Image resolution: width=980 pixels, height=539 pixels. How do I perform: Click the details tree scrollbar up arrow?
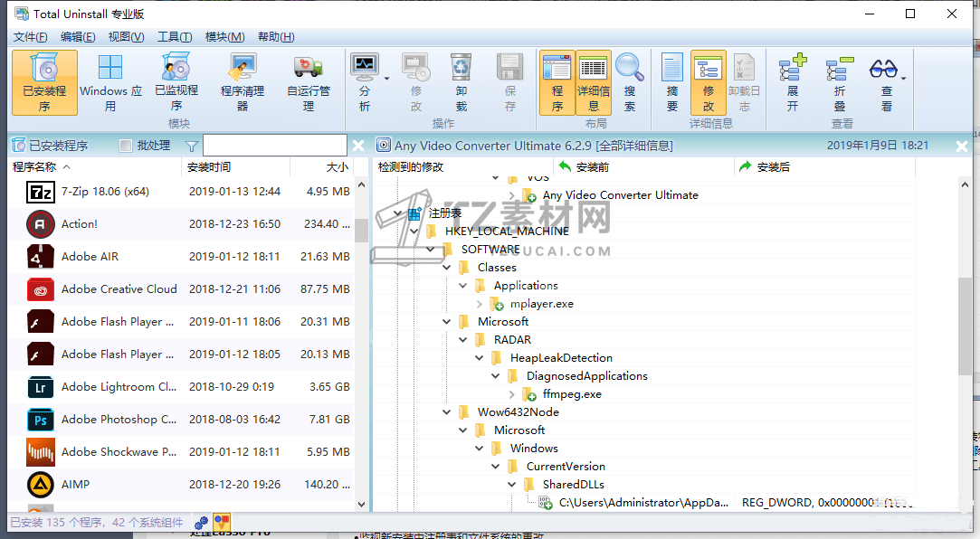pos(965,184)
